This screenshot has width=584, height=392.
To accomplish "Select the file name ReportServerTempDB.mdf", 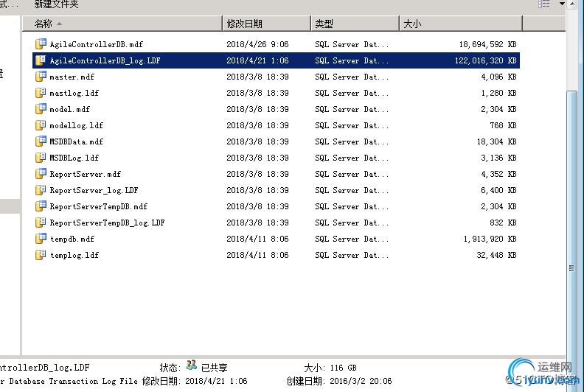I will [x=98, y=206].
